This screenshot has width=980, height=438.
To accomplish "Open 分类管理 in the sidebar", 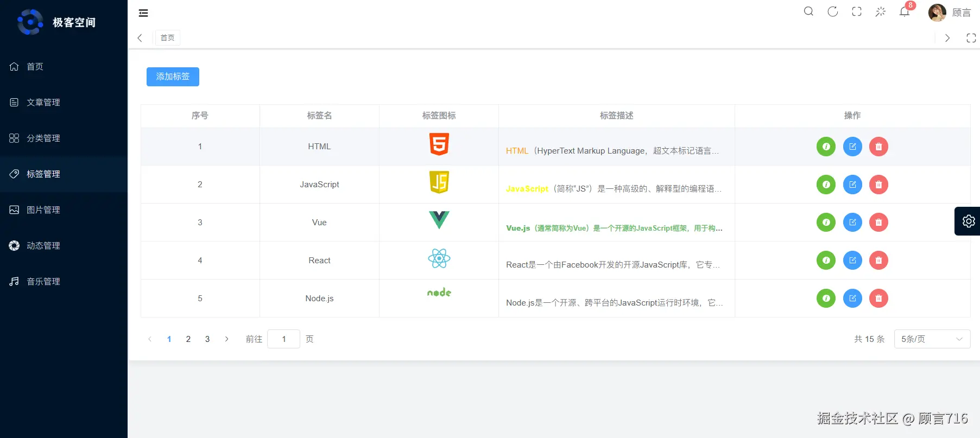I will 64,138.
